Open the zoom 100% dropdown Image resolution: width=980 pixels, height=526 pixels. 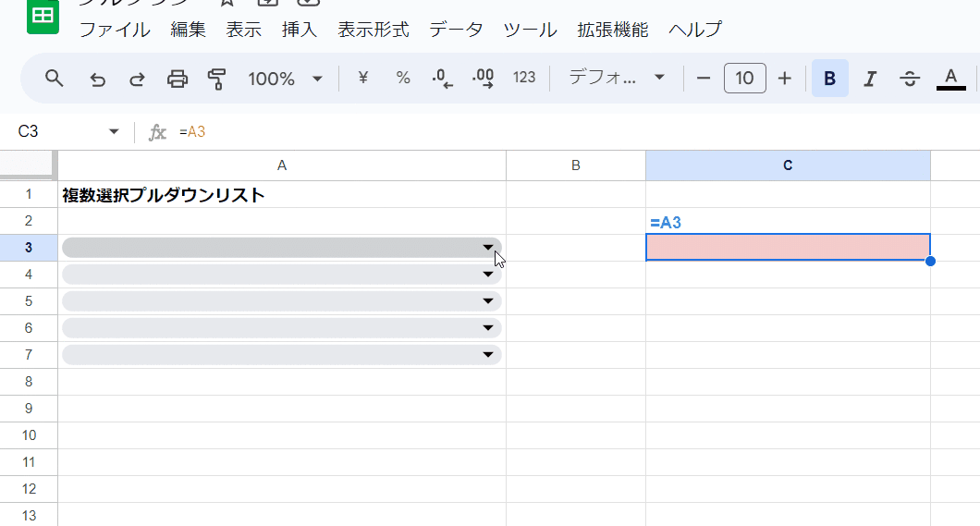pyautogui.click(x=285, y=79)
